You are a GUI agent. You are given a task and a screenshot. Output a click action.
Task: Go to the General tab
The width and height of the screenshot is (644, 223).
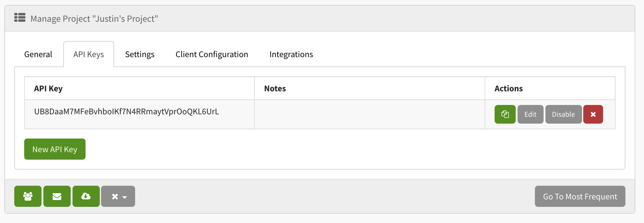tap(38, 54)
